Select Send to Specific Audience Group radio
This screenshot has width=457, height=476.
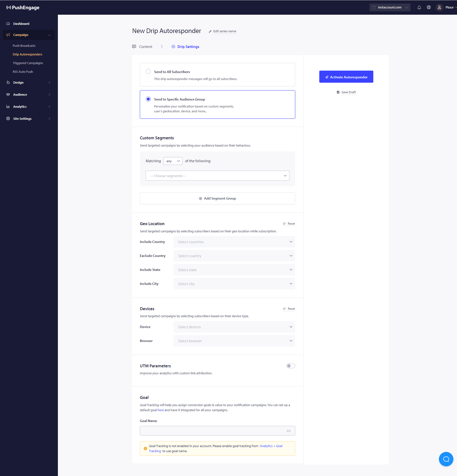click(x=148, y=99)
